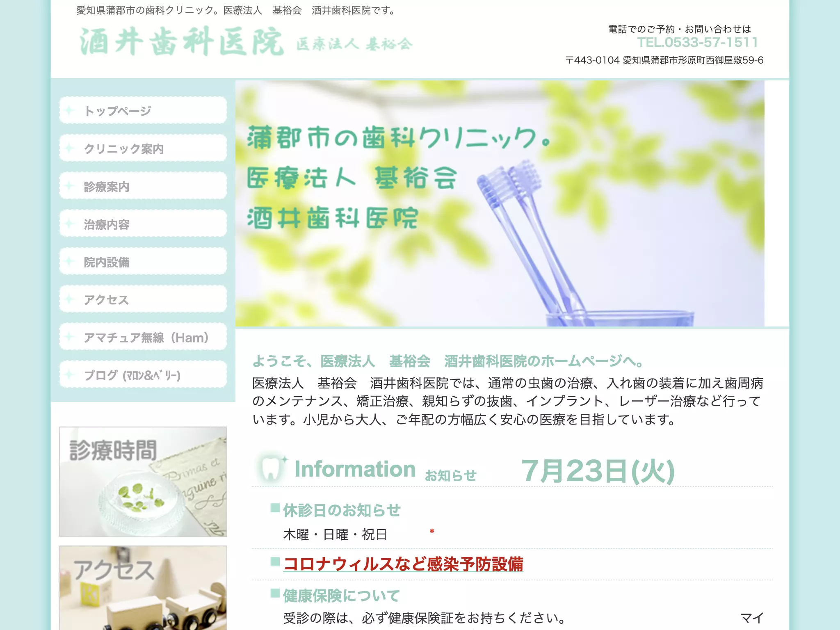Click the date 7月23日(火)
Image resolution: width=840 pixels, height=630 pixels.
click(598, 470)
